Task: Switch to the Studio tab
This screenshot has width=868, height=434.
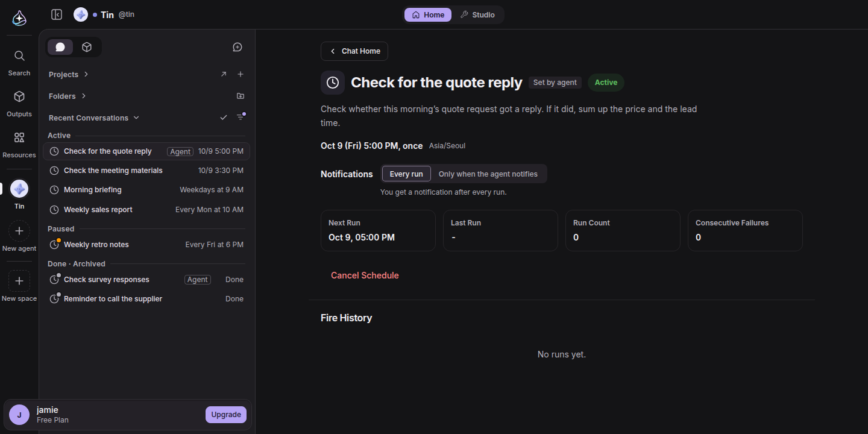Action: point(477,14)
